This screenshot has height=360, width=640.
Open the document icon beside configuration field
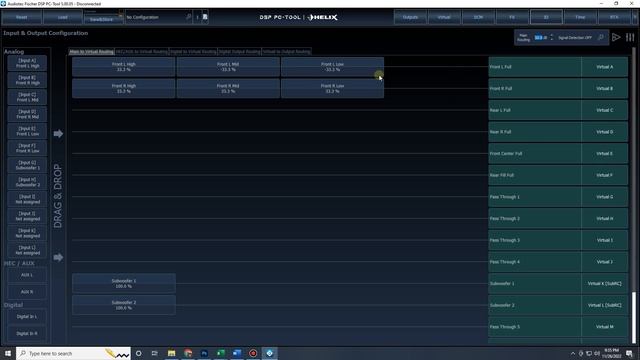tap(205, 17)
